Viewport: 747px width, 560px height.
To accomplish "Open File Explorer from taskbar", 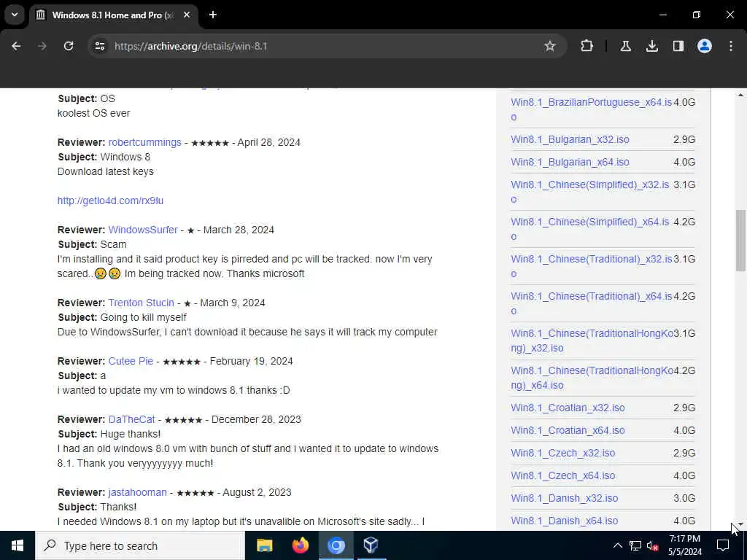I will click(264, 545).
